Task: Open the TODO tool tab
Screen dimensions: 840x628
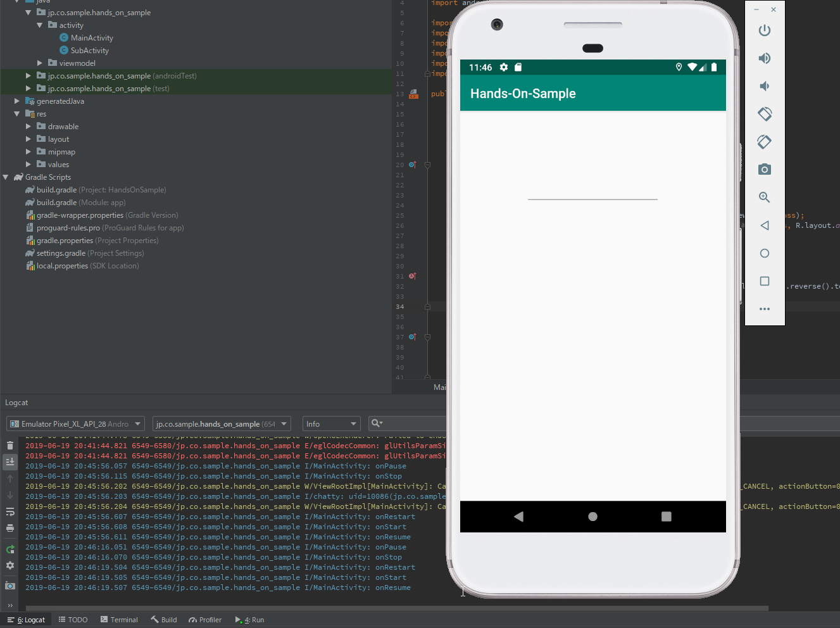Action: click(73, 620)
